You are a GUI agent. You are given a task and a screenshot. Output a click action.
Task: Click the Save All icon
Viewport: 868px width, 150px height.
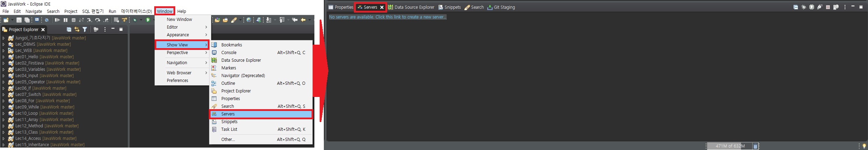pos(27,20)
